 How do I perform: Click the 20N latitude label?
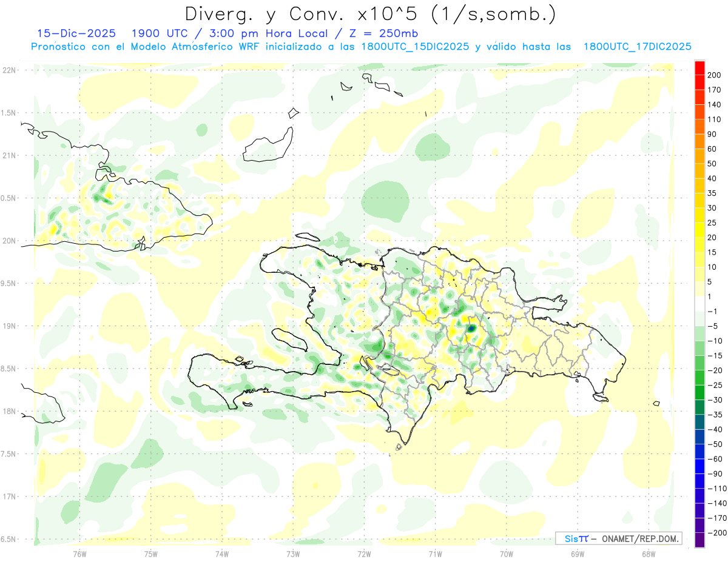click(x=9, y=241)
